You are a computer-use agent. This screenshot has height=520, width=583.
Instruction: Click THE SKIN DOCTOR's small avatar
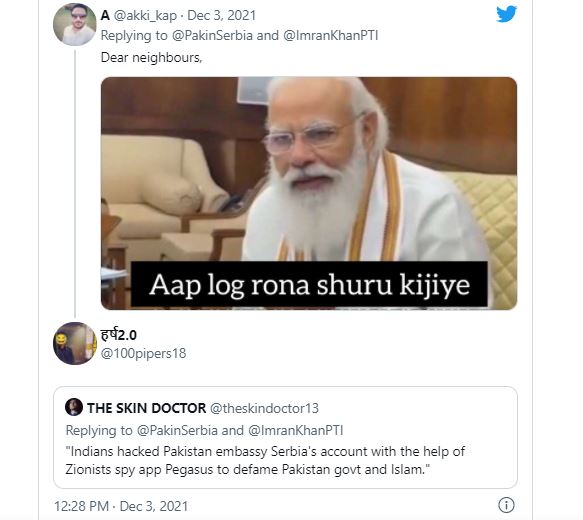[74, 407]
